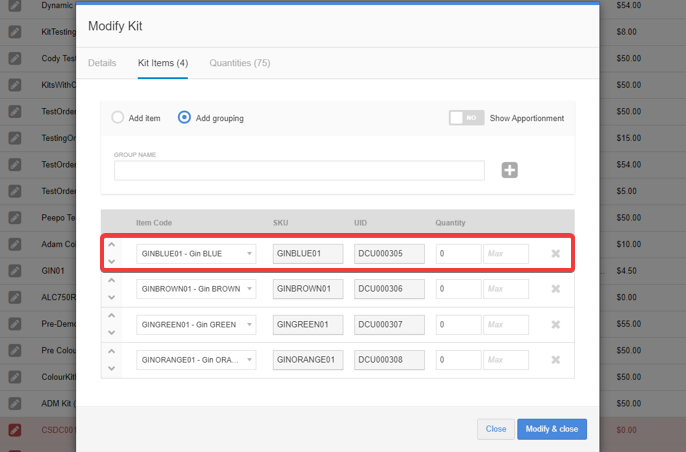
Task: Click the $8.00 price in background list
Action: coord(626,32)
